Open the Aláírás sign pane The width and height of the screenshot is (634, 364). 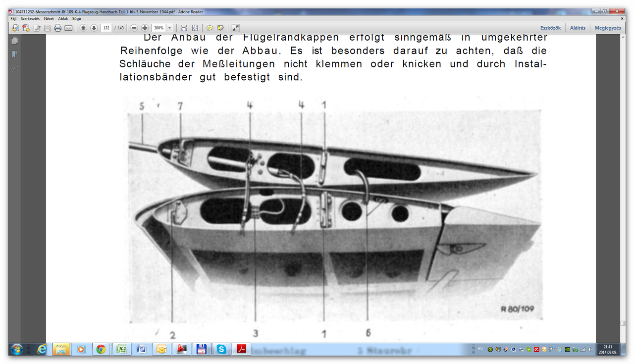tap(578, 28)
